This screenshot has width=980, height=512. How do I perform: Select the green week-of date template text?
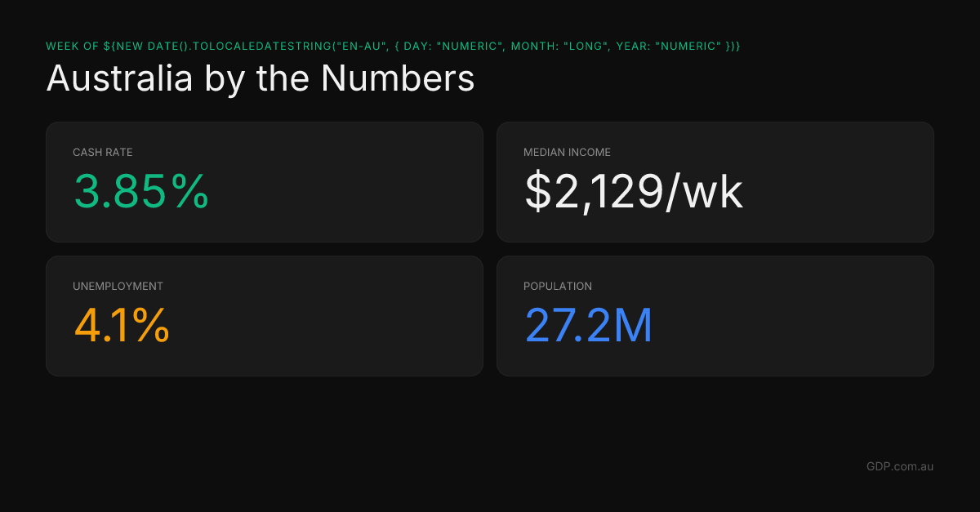[x=394, y=47]
